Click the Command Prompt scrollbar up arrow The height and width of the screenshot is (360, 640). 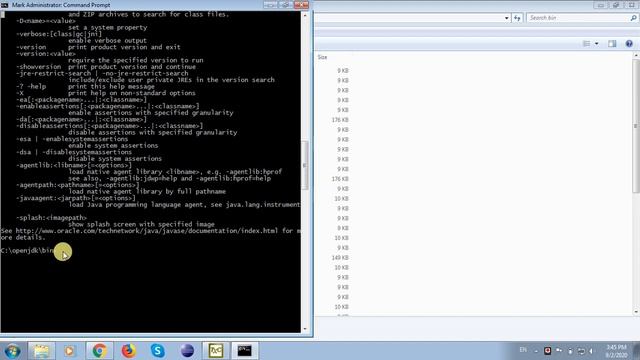[x=304, y=15]
